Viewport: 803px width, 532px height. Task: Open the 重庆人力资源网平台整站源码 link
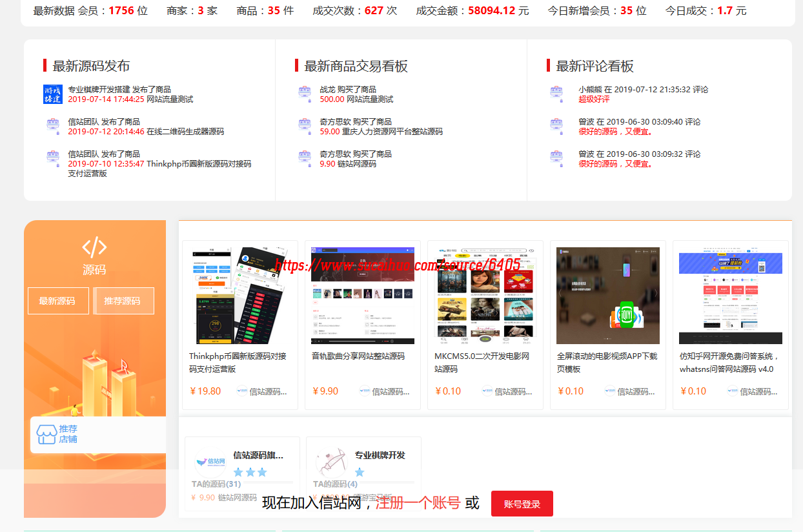(392, 132)
